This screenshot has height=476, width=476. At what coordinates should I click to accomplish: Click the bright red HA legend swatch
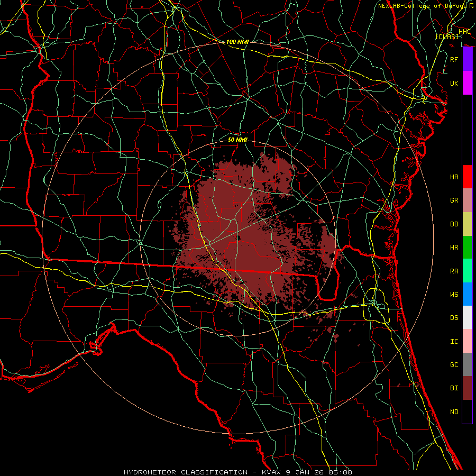click(467, 177)
